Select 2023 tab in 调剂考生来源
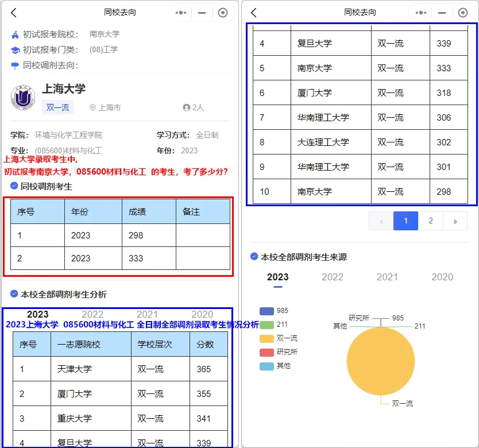The width and height of the screenshot is (479, 448). click(x=277, y=277)
